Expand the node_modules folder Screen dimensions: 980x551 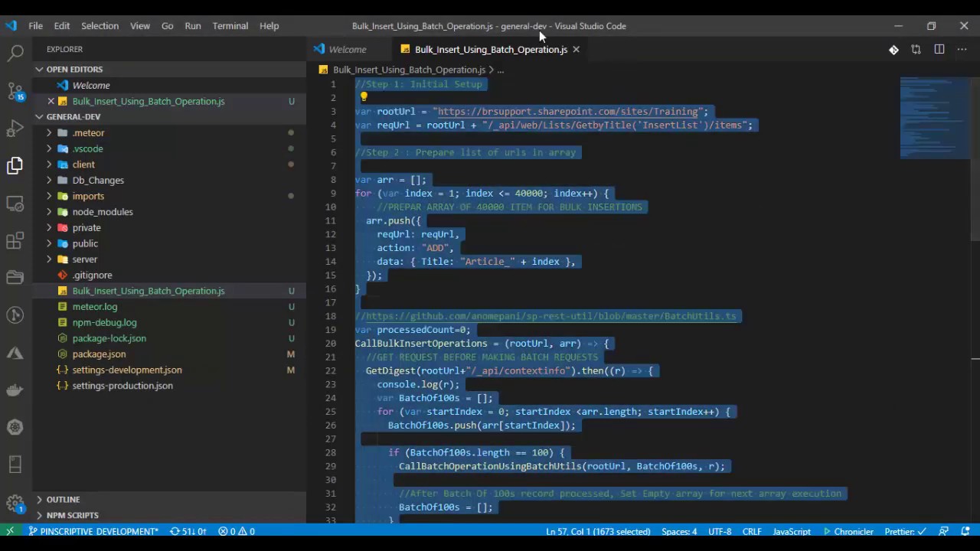[x=49, y=212]
